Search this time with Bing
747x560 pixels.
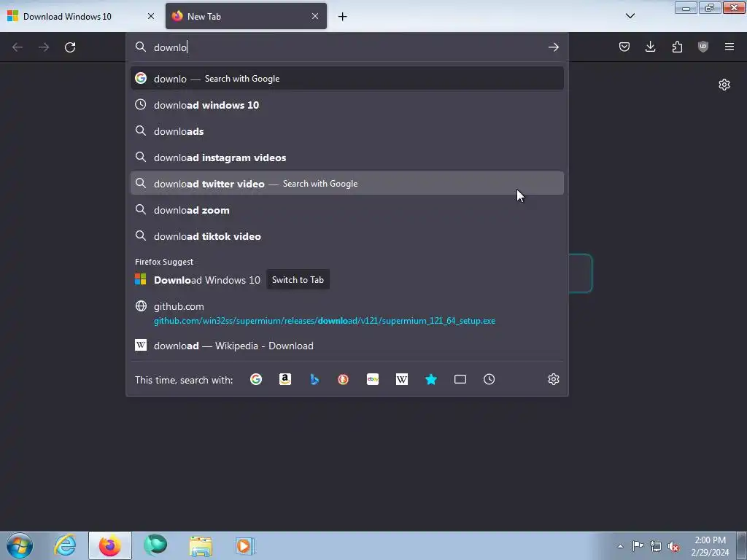(314, 379)
